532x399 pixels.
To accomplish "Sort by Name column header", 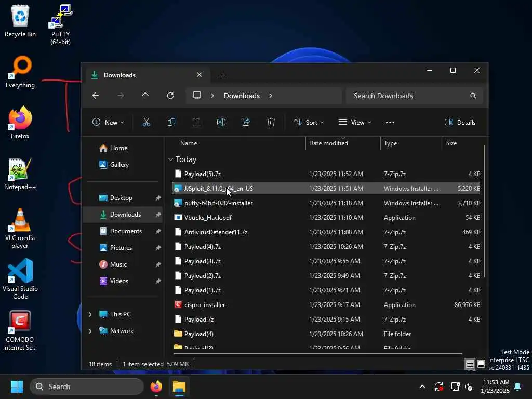I will pyautogui.click(x=188, y=143).
